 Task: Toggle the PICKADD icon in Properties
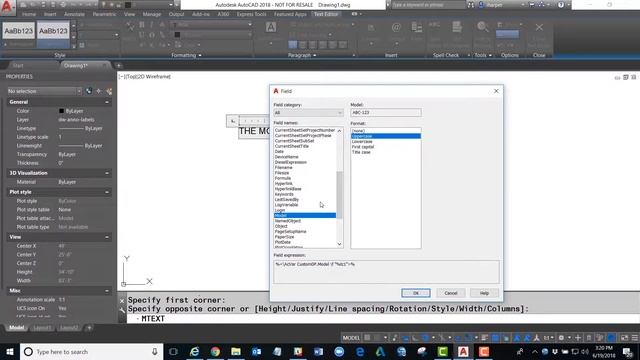tap(89, 91)
